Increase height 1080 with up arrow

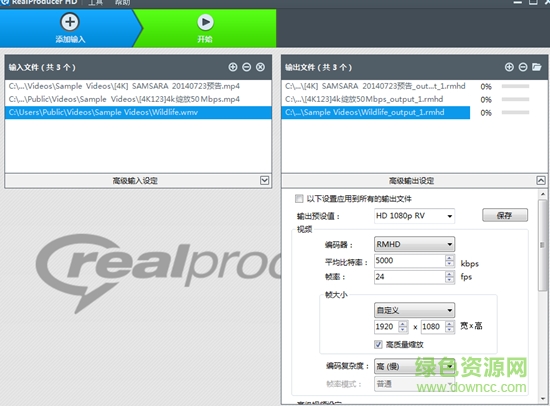[x=450, y=324]
